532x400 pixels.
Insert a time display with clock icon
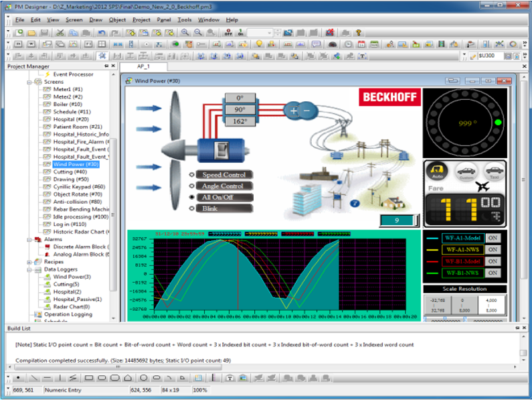coord(348,44)
